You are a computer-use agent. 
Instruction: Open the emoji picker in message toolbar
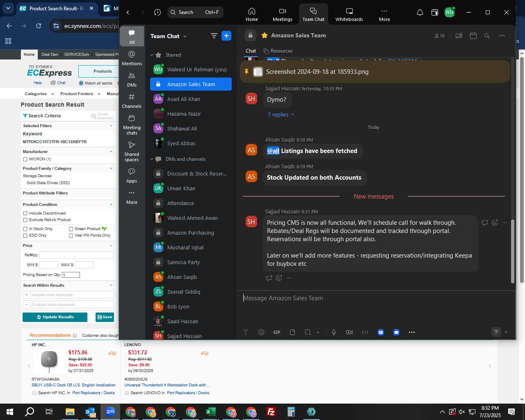261,332
